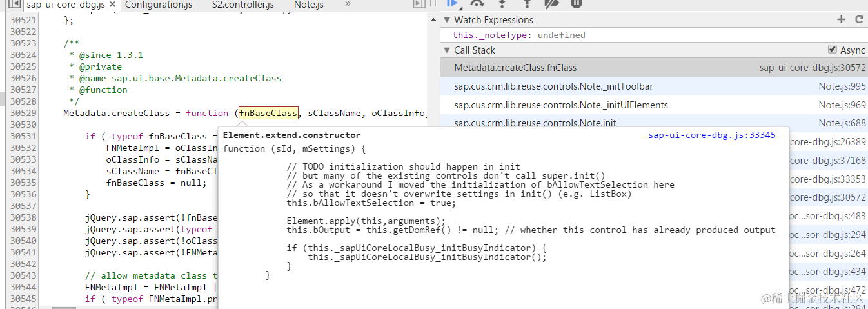Set a breakpoint on line 30521

coord(23,21)
